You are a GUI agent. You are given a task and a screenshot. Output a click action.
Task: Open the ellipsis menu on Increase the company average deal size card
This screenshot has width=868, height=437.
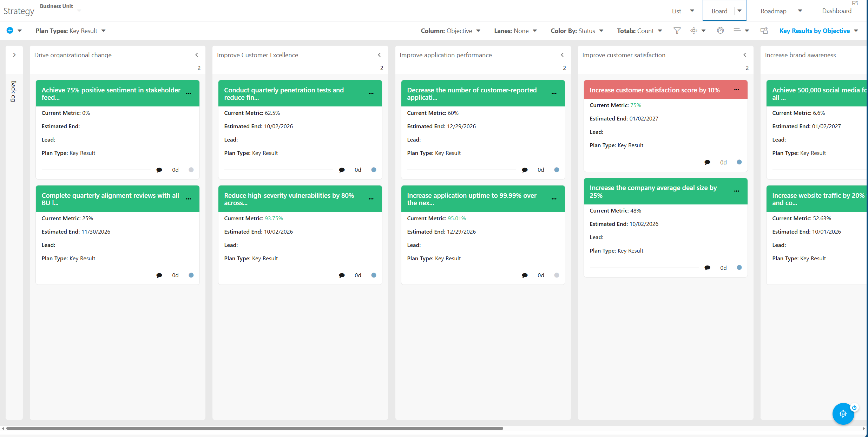737,191
